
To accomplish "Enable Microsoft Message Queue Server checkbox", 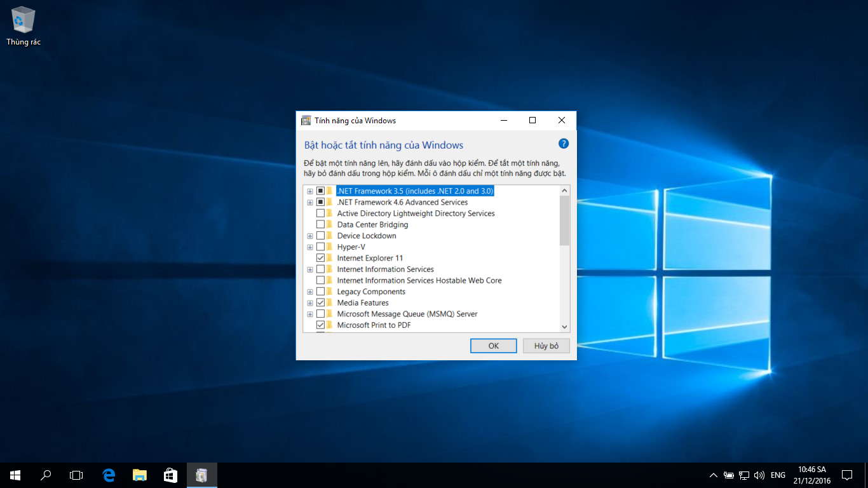I will tap(320, 314).
